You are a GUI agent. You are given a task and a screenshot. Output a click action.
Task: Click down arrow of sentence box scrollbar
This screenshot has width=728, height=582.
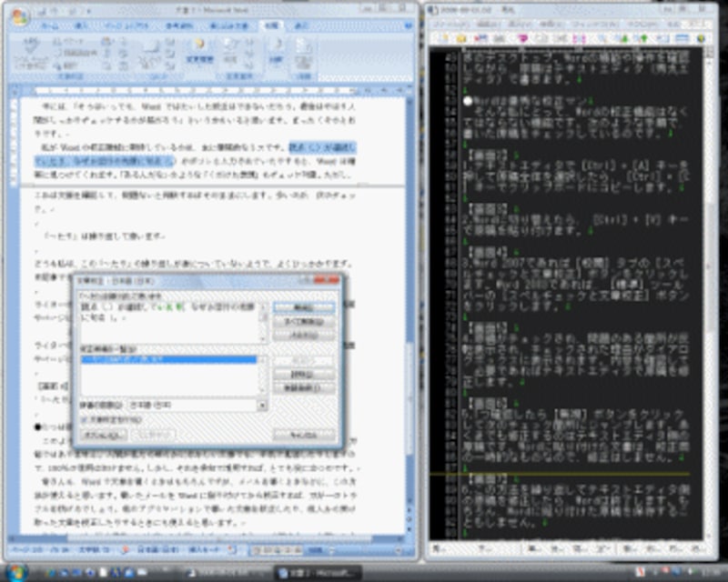coord(263,341)
